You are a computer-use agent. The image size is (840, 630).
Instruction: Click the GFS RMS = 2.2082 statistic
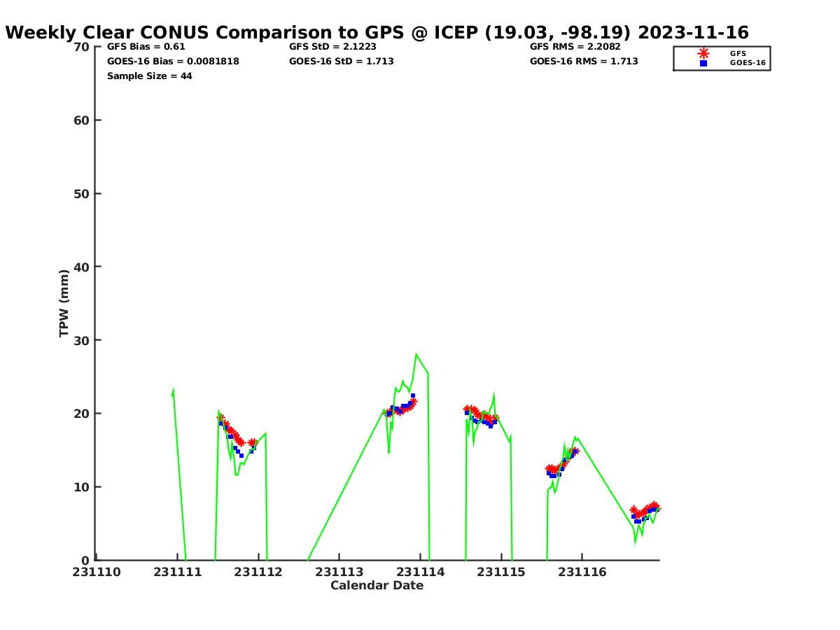[575, 47]
